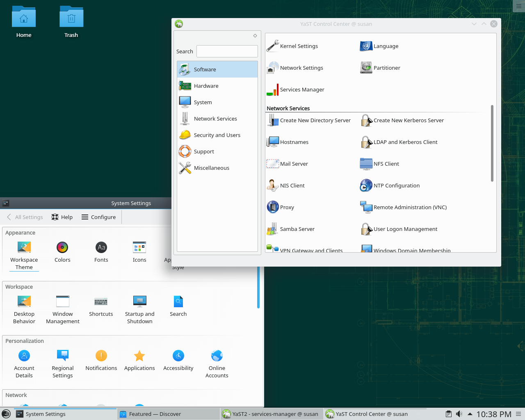Open Workspace Theme in System Settings
This screenshot has height=420, width=525.
pyautogui.click(x=24, y=256)
